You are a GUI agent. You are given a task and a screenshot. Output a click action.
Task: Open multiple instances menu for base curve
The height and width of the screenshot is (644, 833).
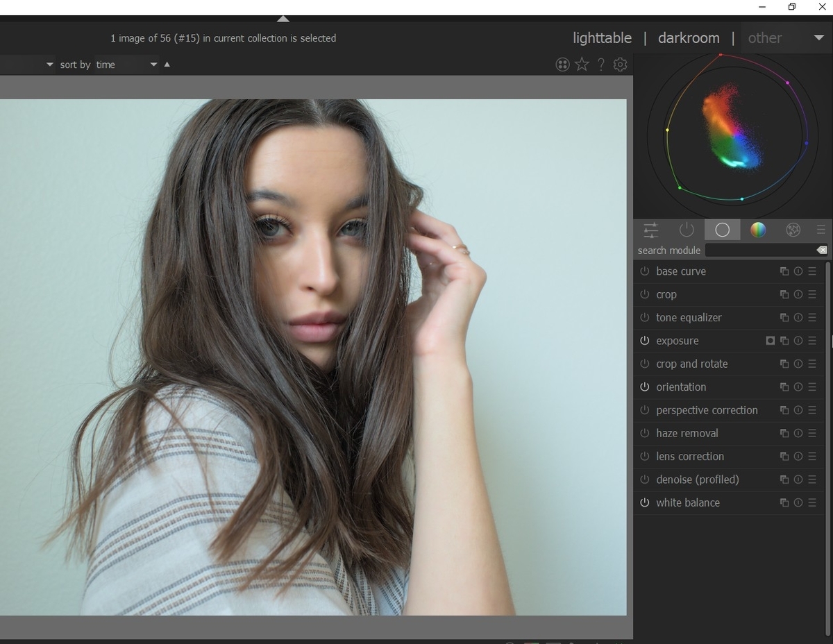click(x=784, y=271)
